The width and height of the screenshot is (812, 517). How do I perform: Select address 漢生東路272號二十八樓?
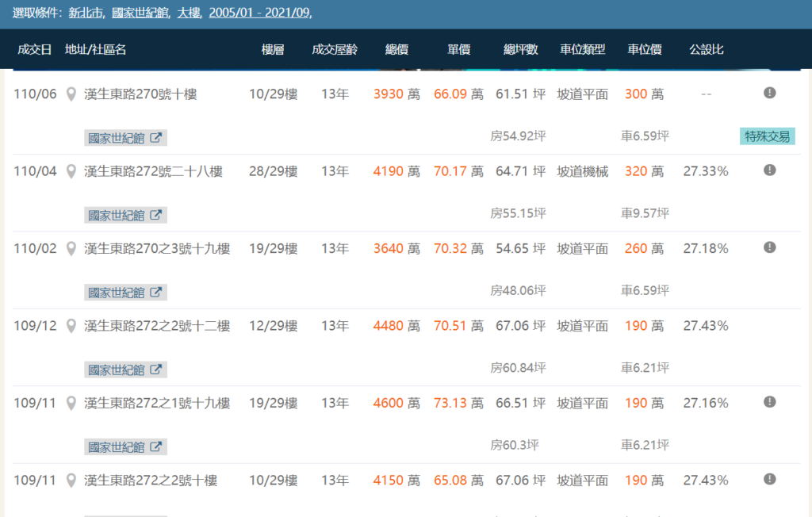(x=153, y=171)
